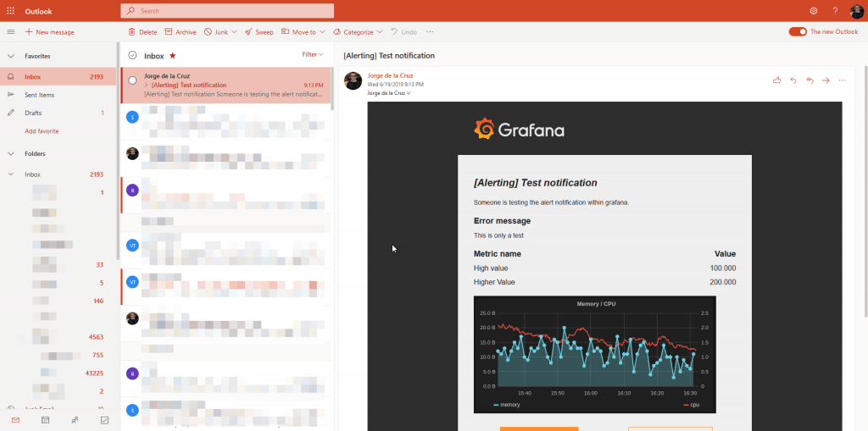Viewport: 868px width, 431px height.
Task: Click the folder pane scrollbar
Action: [x=117, y=151]
